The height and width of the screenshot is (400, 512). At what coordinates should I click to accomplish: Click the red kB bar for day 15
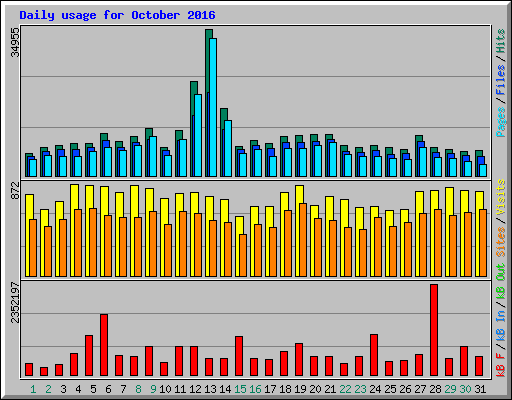click(x=239, y=356)
